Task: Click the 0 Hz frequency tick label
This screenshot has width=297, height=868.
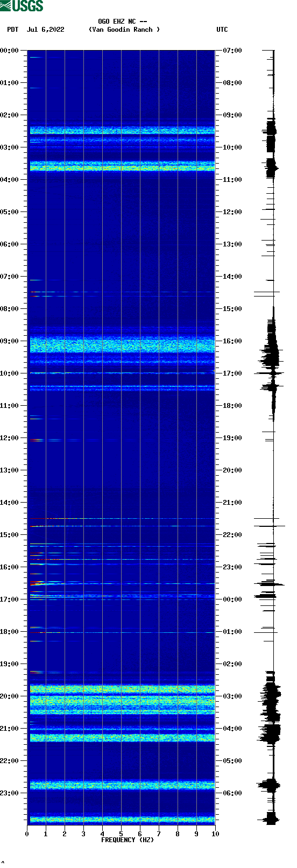Action: tap(27, 834)
